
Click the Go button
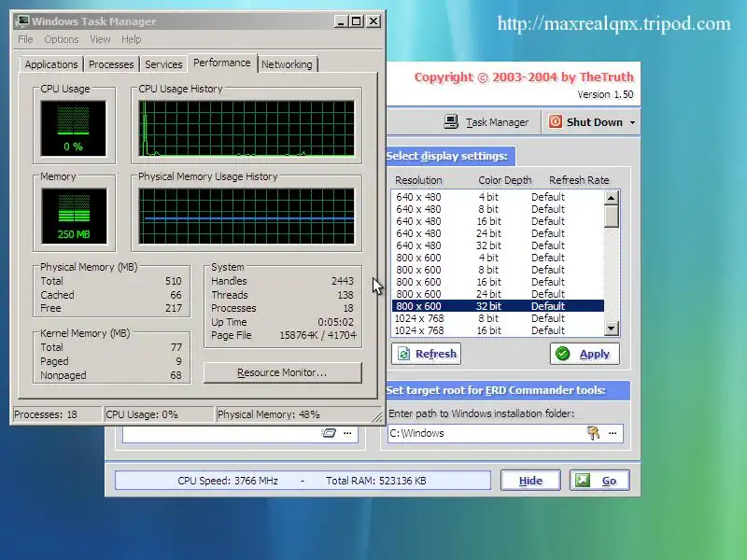coord(599,481)
